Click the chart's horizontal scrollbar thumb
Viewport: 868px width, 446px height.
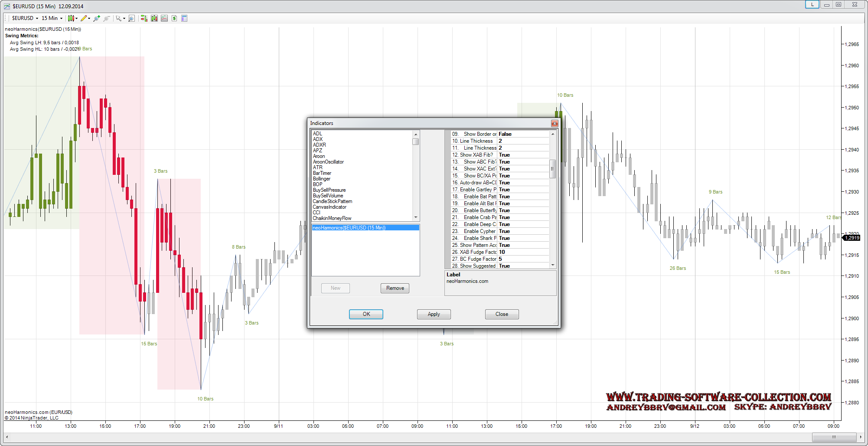[x=833, y=437]
